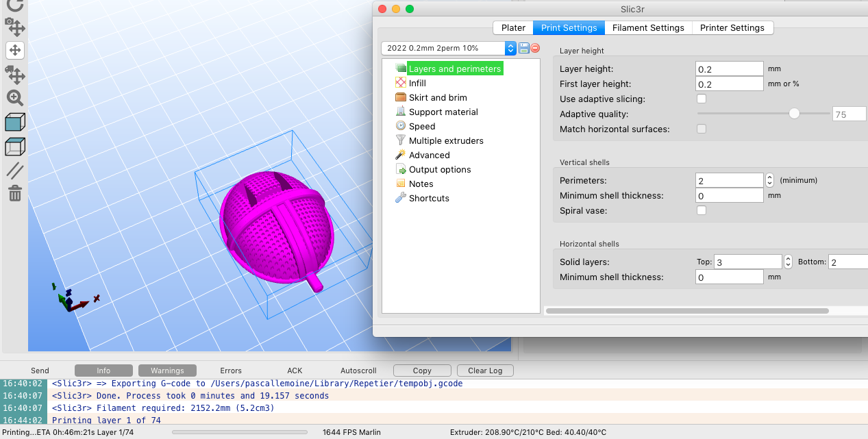Enable the Spiral vase checkbox
The width and height of the screenshot is (868, 439).
coord(702,210)
